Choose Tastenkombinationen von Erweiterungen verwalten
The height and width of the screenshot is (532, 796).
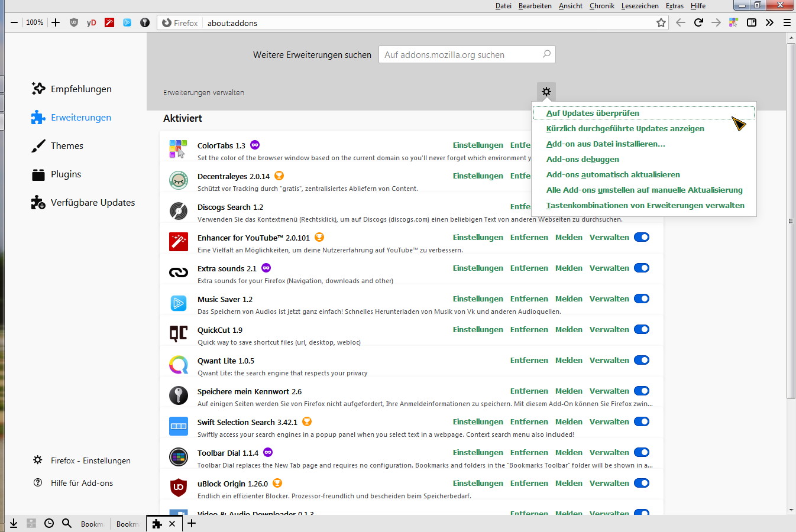click(644, 205)
